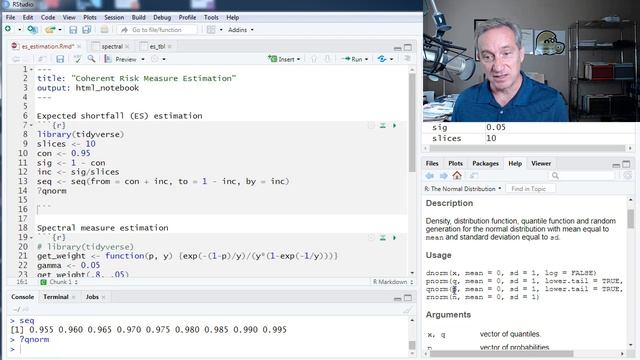Open recent files dropdown arrow
This screenshot has width=640, height=360.
(x=60, y=30)
